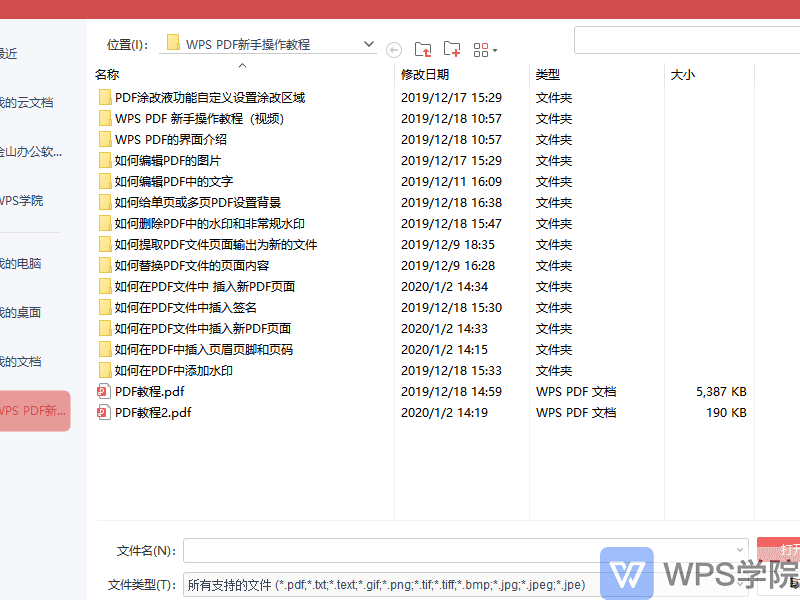Click the PDF file icon of PDF教程2.pdf
Screen dimensions: 800x600
[x=104, y=412]
